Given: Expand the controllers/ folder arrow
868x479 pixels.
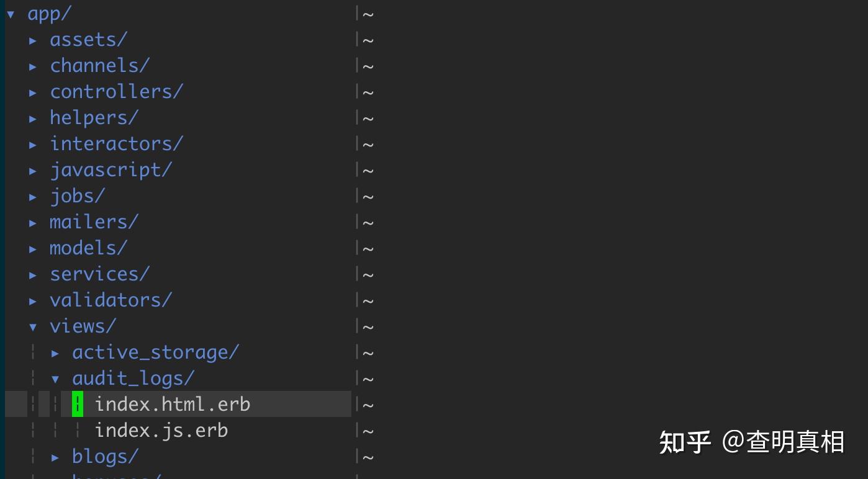Looking at the screenshot, I should pos(33,92).
